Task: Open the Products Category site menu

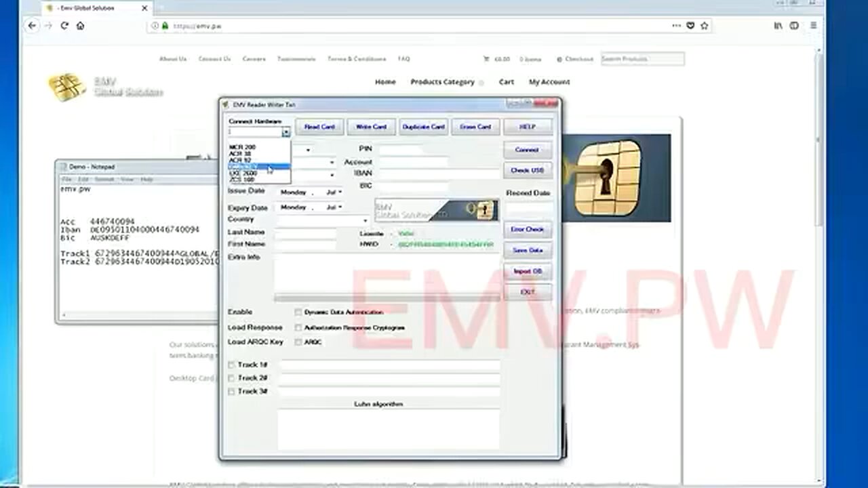Action: [442, 82]
